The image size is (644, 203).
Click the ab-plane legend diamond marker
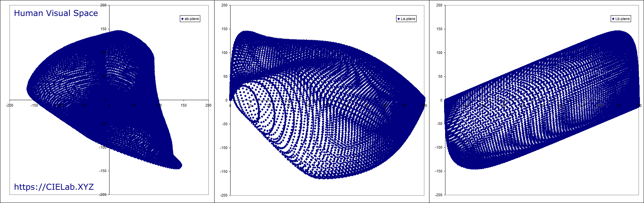tap(182, 19)
